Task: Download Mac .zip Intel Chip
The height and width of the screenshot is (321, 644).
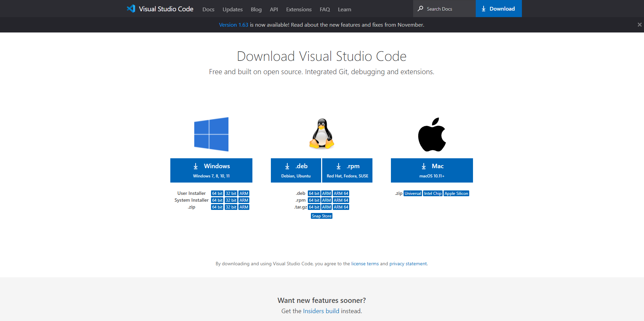Action: (x=433, y=193)
